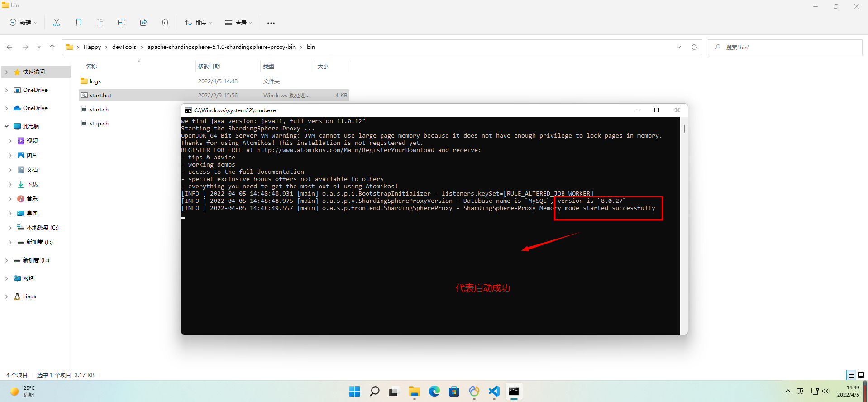Open the 新建 new item dropdown

tap(23, 23)
